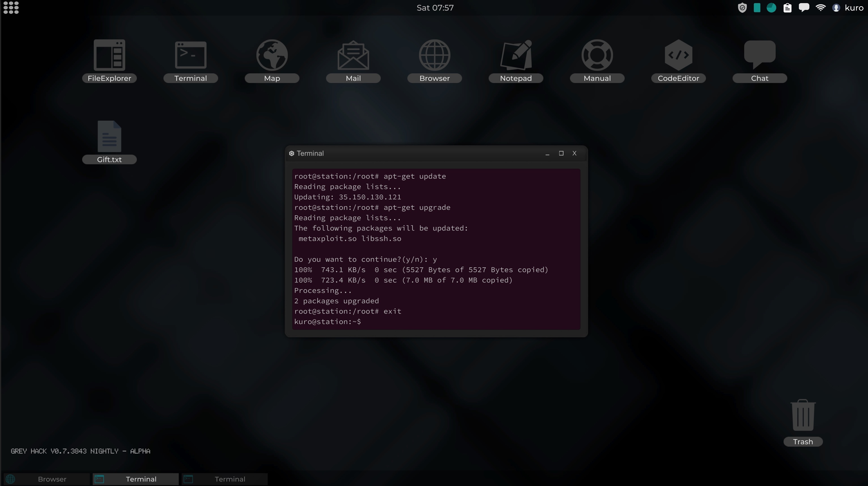The height and width of the screenshot is (486, 868).
Task: Open the Notepad application
Action: point(516,60)
